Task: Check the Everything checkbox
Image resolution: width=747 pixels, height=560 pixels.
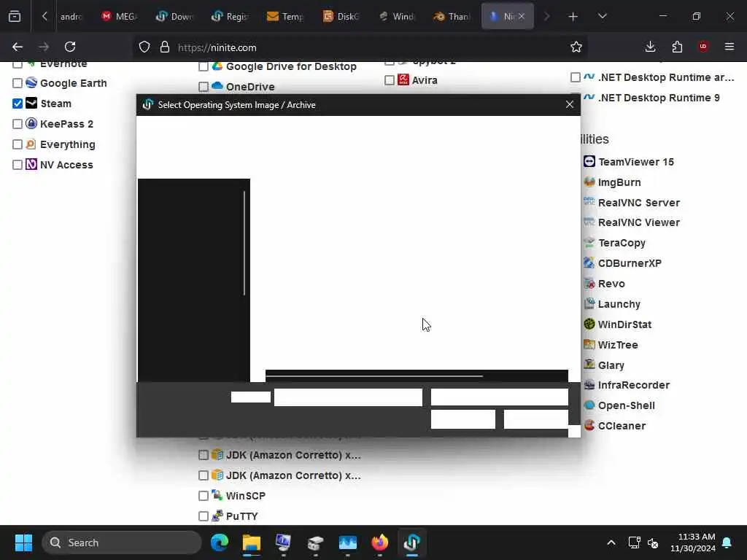Action: 18,144
